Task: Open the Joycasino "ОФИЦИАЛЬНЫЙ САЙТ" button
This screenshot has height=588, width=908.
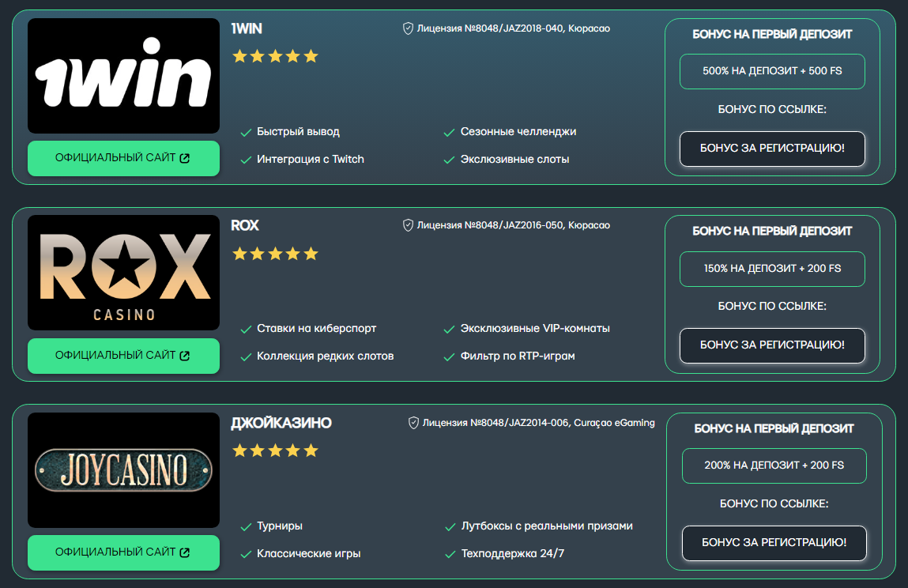Action: click(123, 552)
